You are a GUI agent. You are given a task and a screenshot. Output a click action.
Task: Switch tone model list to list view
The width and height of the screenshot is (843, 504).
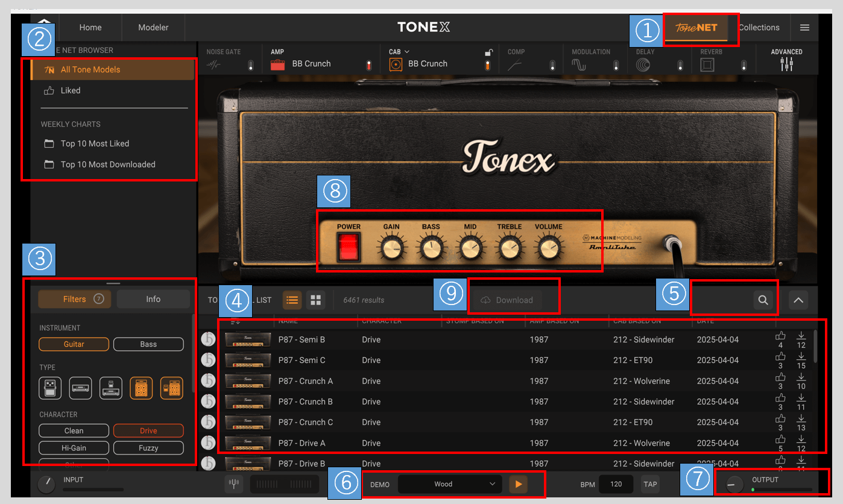[x=292, y=300]
